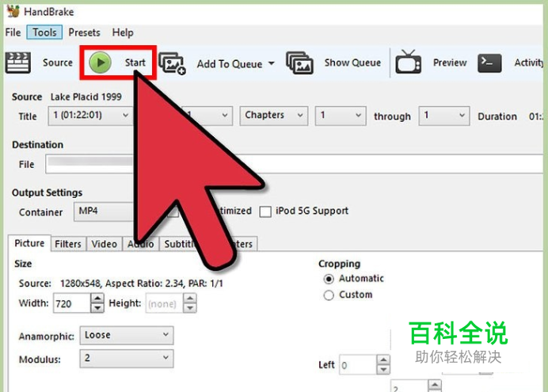Viewport: 548px width, 392px height.
Task: Click the Preview television icon
Action: pyautogui.click(x=408, y=62)
